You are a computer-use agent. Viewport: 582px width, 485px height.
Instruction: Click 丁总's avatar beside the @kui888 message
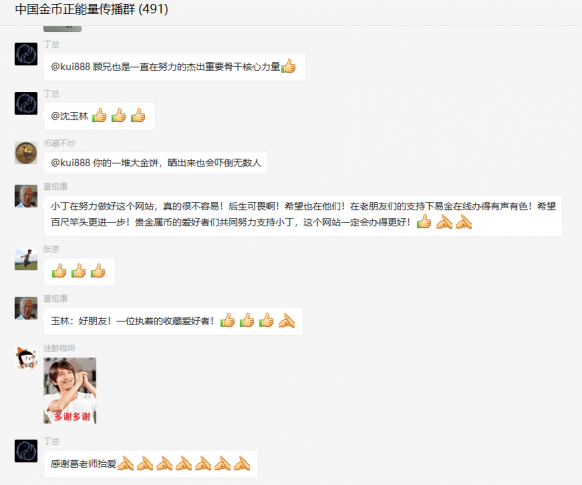26,54
